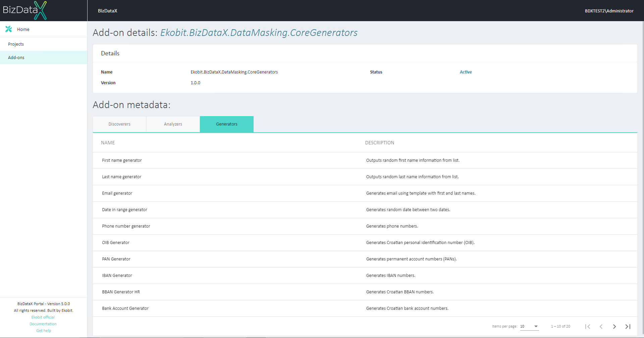Select the Last name generator row
The width and height of the screenshot is (644, 338).
click(365, 177)
